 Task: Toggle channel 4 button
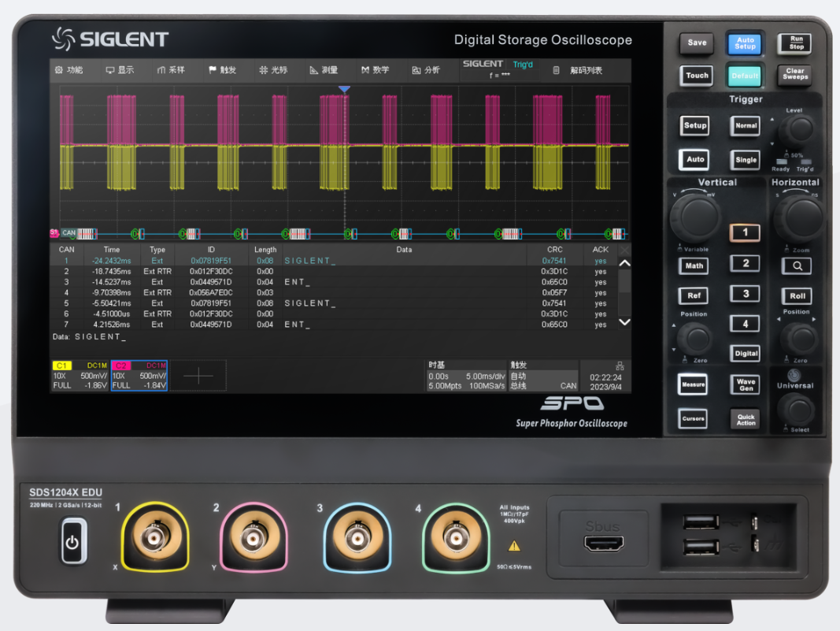tap(746, 324)
